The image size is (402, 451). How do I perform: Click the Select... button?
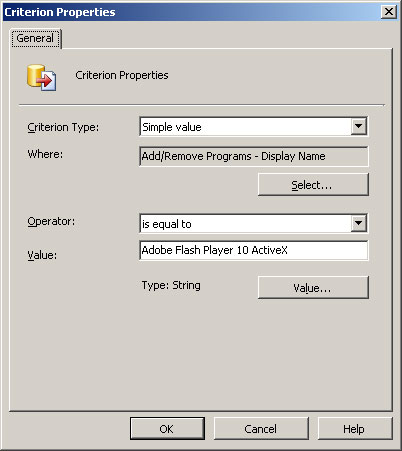313,184
